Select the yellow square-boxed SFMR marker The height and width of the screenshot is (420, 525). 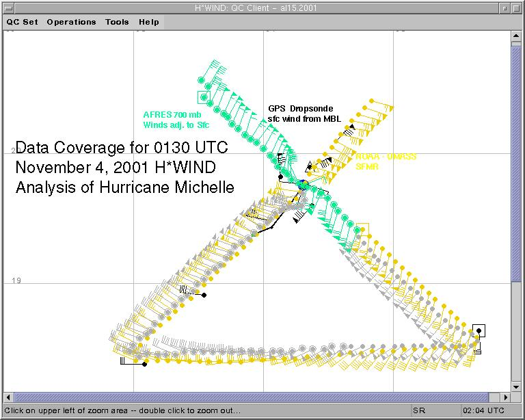pyautogui.click(x=363, y=229)
